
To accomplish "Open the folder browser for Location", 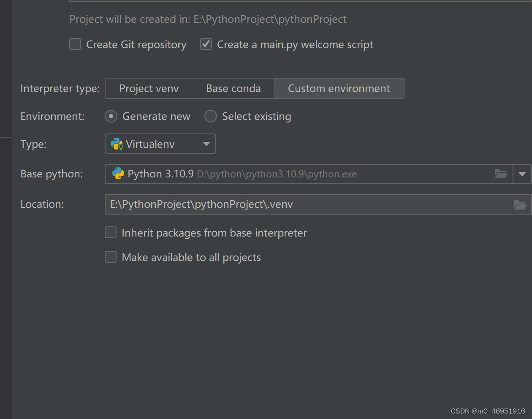I will pyautogui.click(x=520, y=204).
